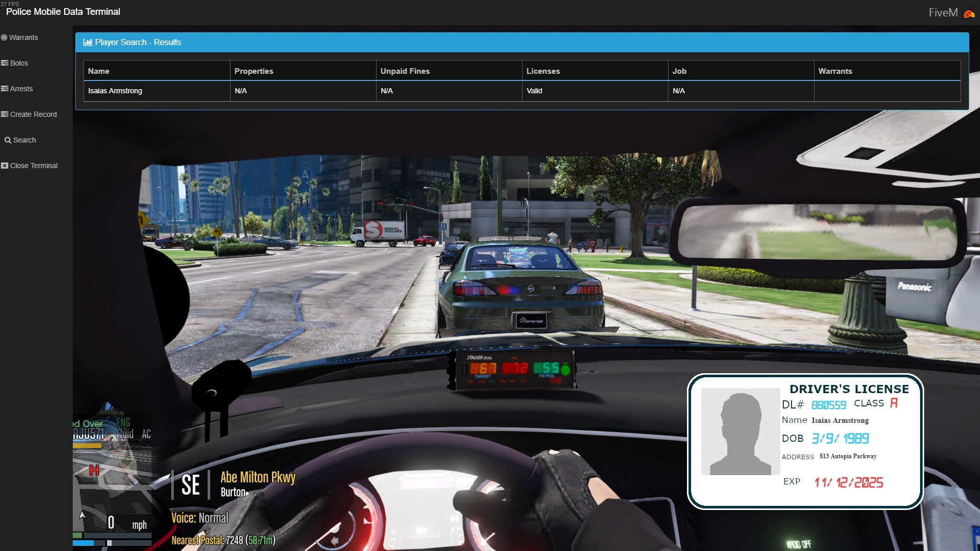Click the license CLASS A value
980x551 pixels.
[x=893, y=403]
